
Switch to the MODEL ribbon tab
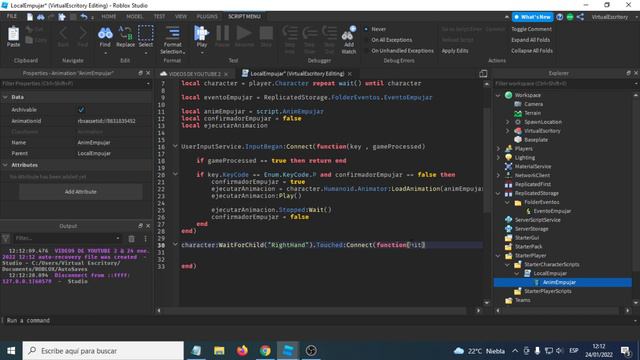coord(134,17)
